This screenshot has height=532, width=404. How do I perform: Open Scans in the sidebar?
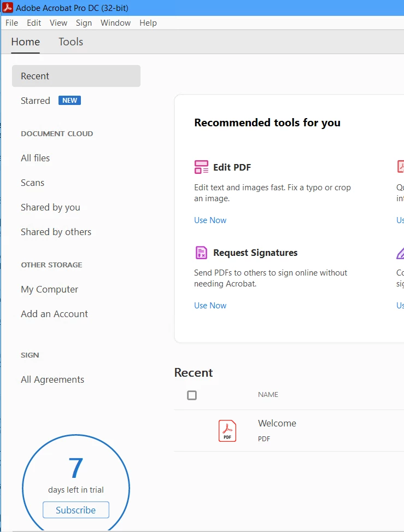coord(33,183)
